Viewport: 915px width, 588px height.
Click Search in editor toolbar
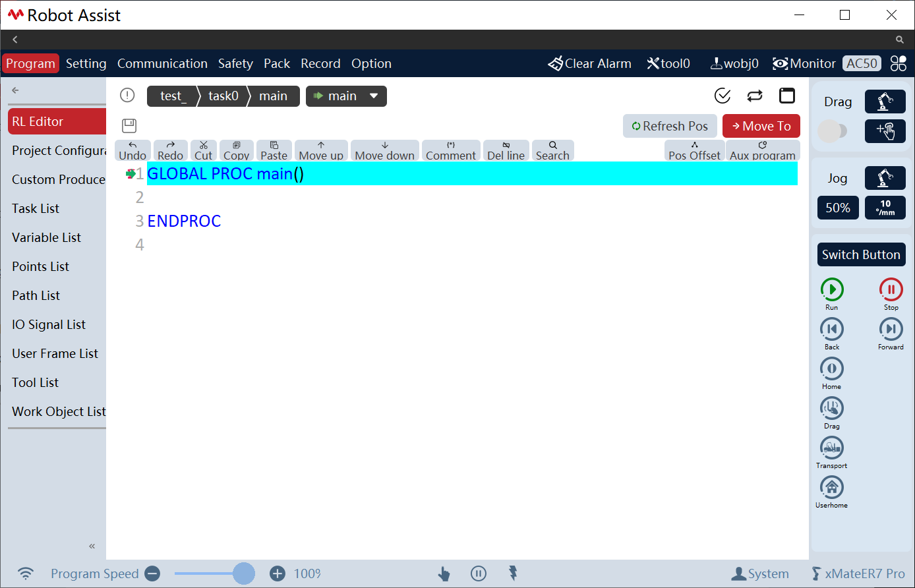(x=552, y=150)
